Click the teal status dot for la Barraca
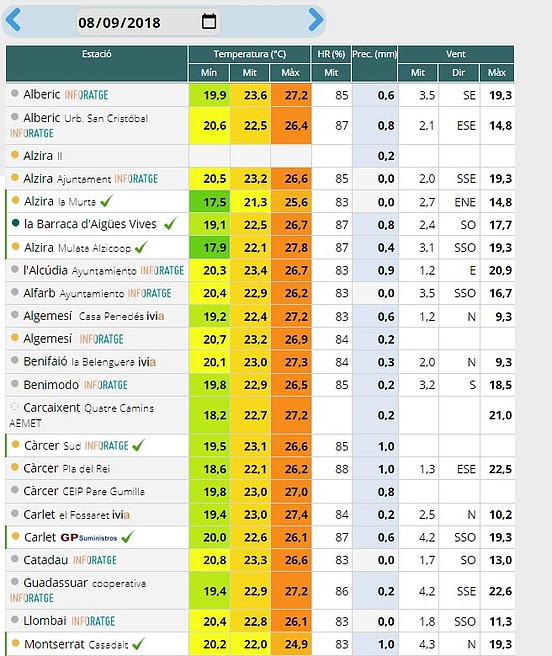Screen dimensions: 552x656 click(x=15, y=223)
